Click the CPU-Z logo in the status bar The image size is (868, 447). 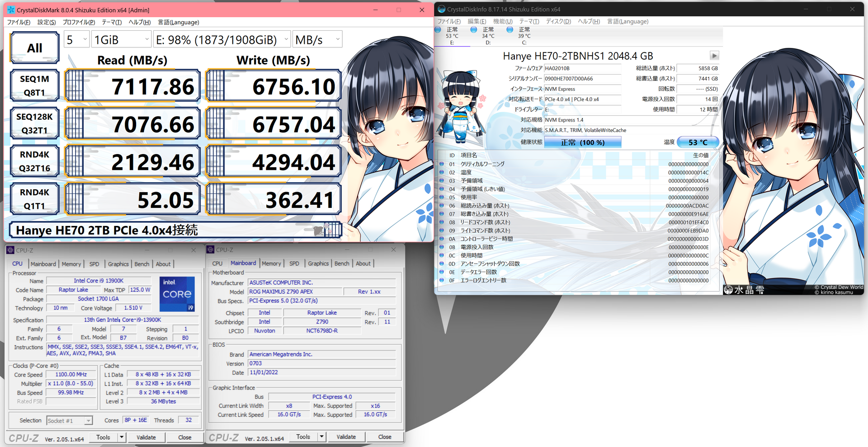(25, 437)
